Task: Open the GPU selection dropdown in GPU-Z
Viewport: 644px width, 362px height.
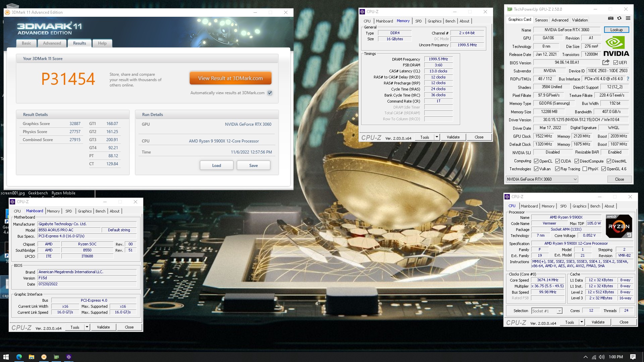Action: [542, 179]
